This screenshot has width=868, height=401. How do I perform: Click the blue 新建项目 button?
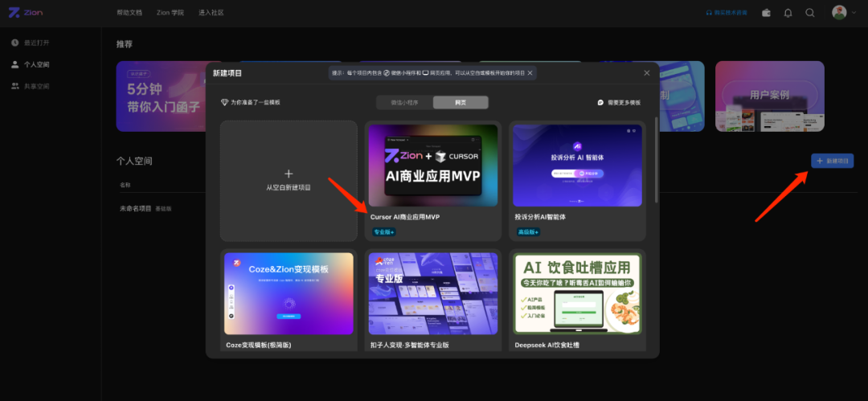pos(832,161)
